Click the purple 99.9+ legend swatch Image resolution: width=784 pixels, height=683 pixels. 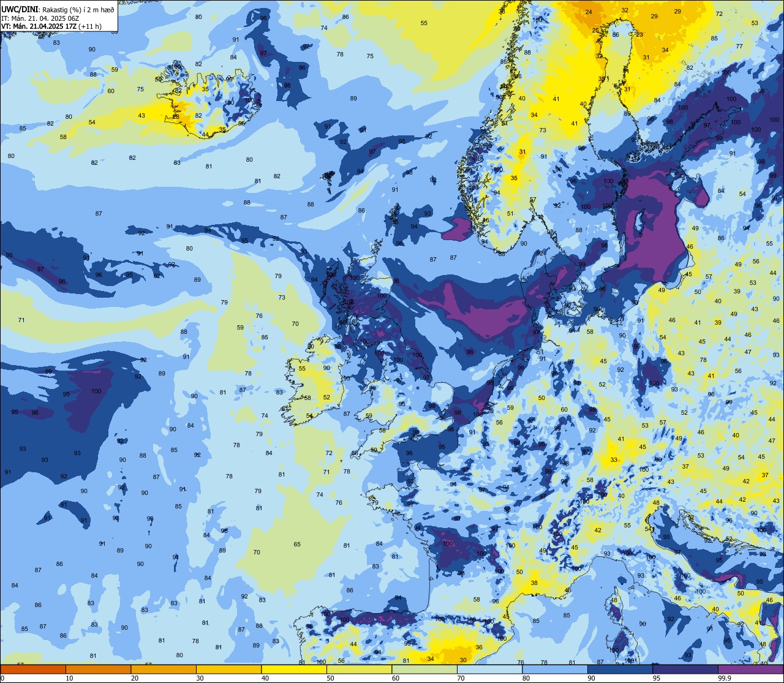coord(750,669)
